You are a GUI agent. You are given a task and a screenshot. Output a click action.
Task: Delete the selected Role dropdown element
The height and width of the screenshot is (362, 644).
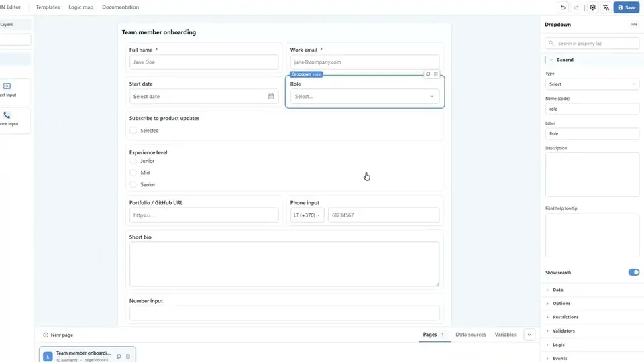[436, 74]
